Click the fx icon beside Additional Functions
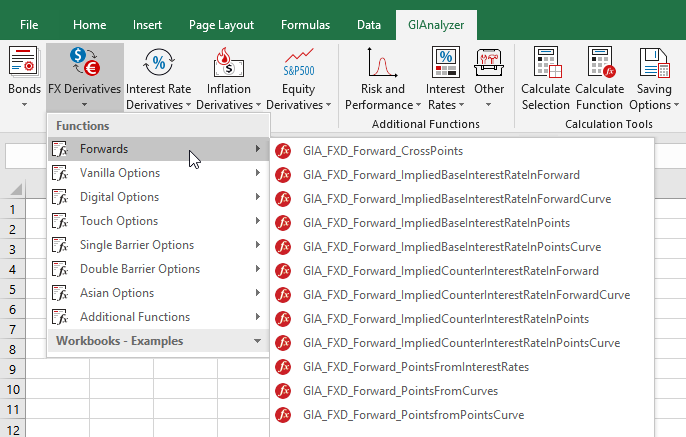 coord(60,317)
